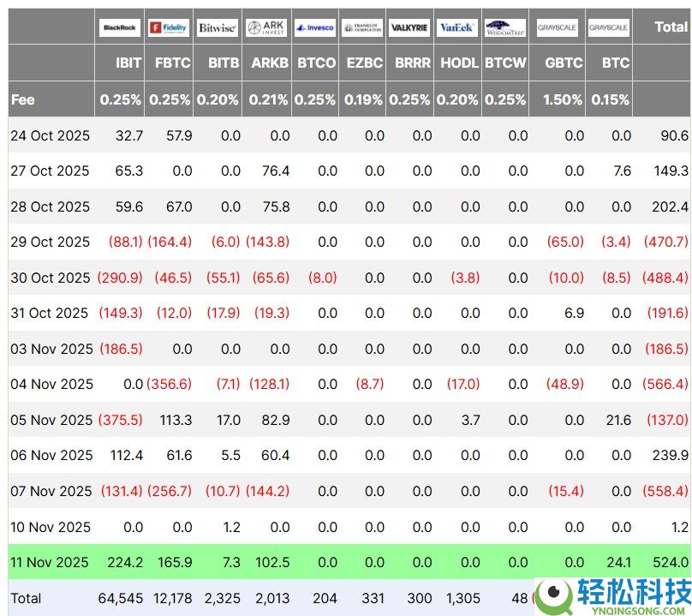Click the 1.50% GBTC fee value

click(x=563, y=99)
